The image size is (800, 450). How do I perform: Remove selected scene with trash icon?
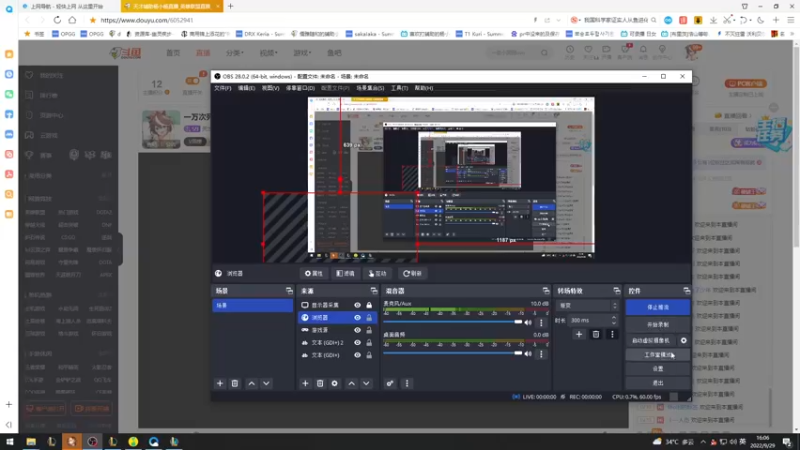pyautogui.click(x=235, y=383)
